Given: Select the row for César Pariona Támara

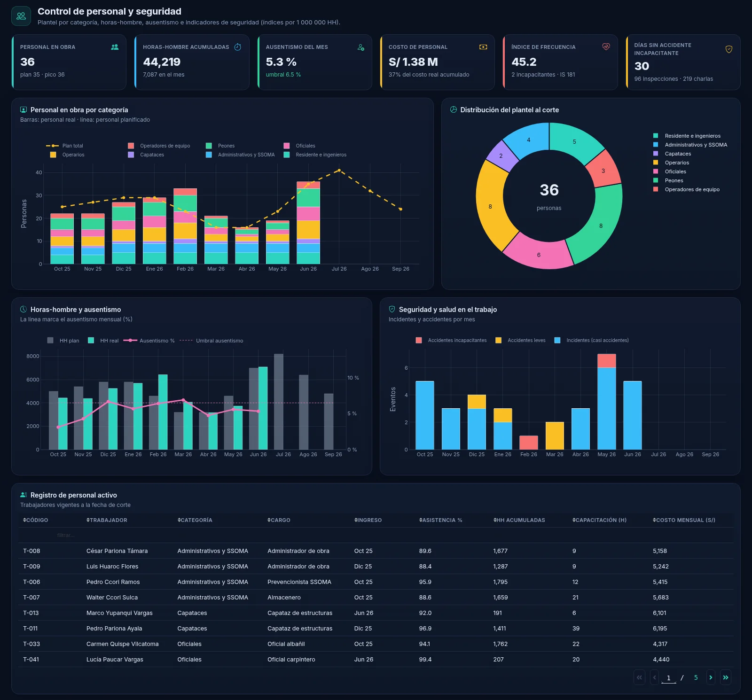Looking at the screenshot, I should click(376, 551).
